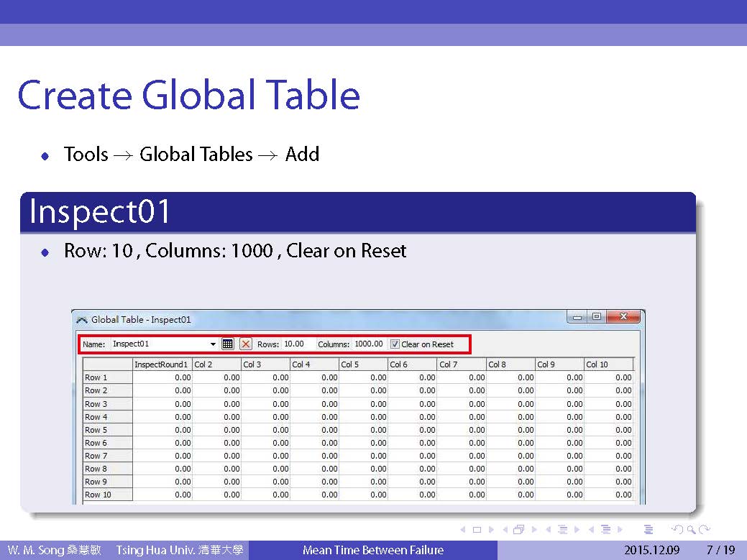
Task: Select the InspectRound1 column header
Action: coord(162,364)
